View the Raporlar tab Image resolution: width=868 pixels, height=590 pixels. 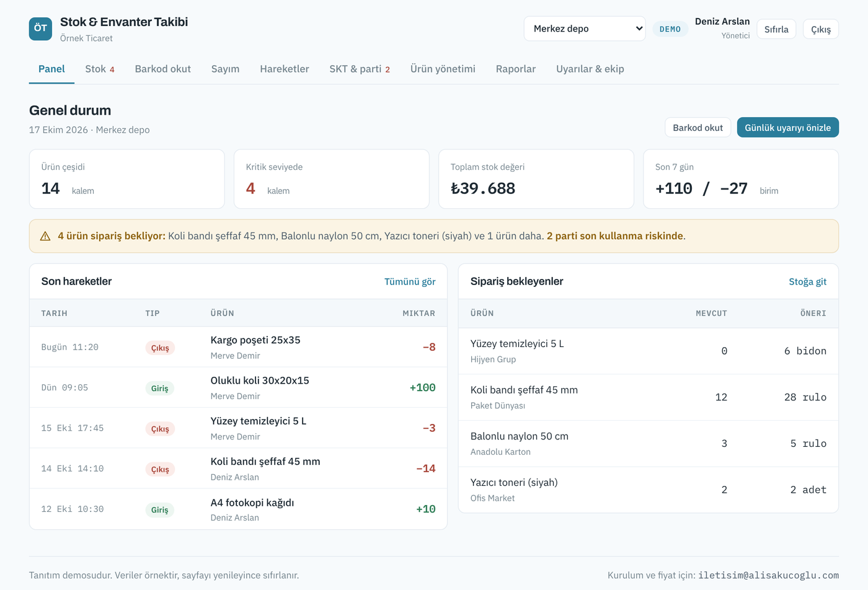pyautogui.click(x=516, y=69)
